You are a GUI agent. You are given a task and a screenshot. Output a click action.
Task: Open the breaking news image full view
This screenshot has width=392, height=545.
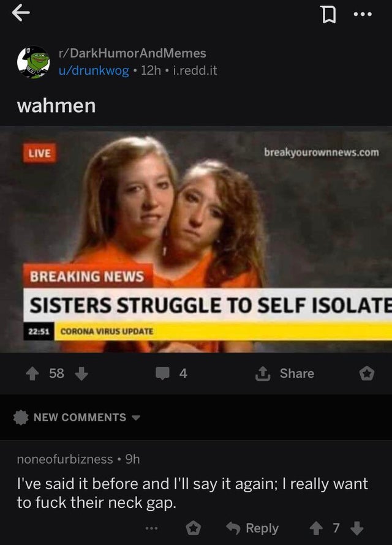coord(196,239)
